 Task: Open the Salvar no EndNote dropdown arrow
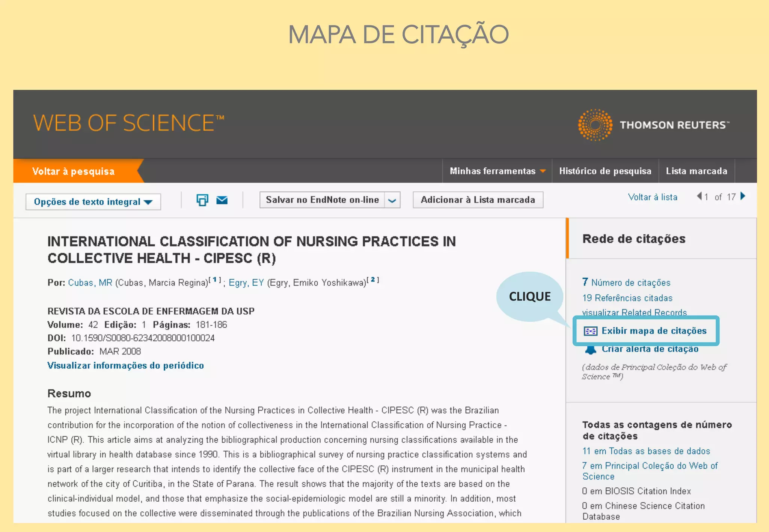point(392,200)
